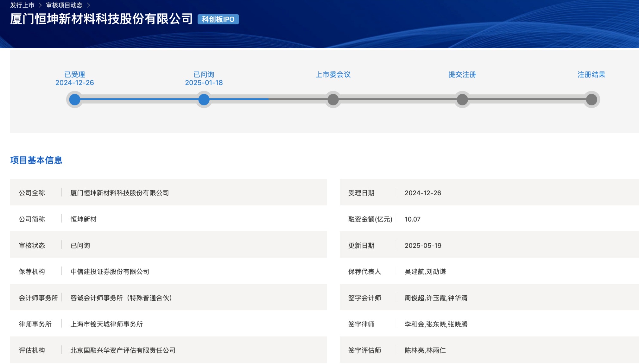Viewport: 639px width, 364px height.
Task: Select the 提交注册 stage label
Action: point(462,74)
